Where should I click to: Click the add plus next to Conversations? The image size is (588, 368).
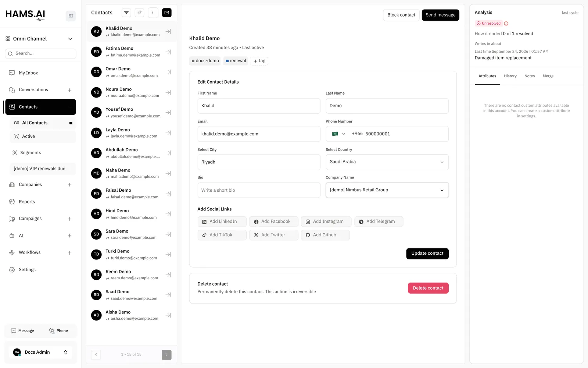point(69,90)
